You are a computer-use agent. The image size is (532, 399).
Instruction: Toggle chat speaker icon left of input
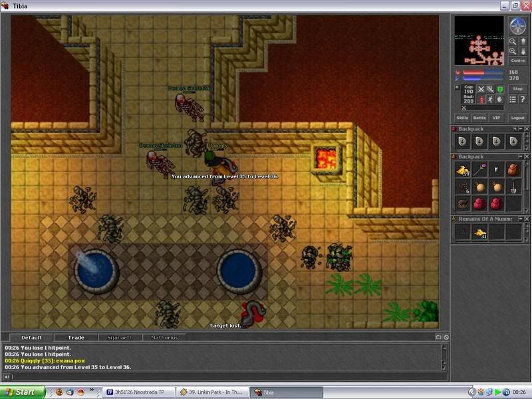(7, 376)
